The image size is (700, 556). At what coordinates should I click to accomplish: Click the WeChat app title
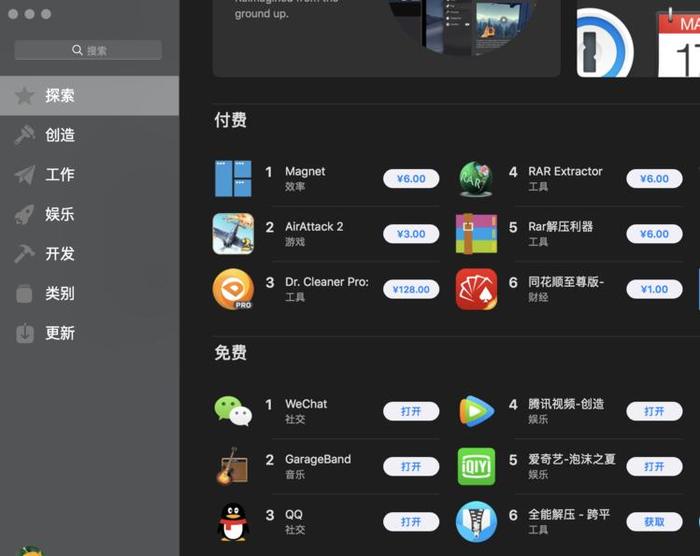tap(306, 404)
